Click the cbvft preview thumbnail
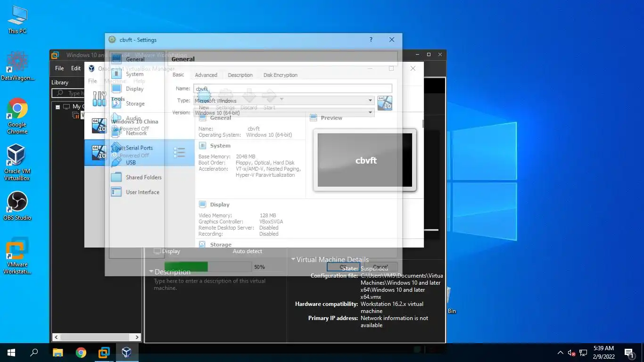The width and height of the screenshot is (644, 362). pos(365,160)
